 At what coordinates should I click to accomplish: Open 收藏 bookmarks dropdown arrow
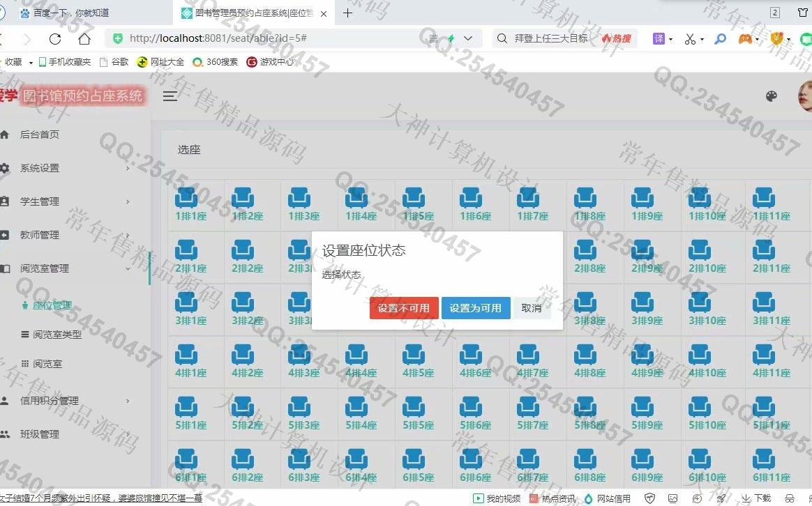(31, 63)
